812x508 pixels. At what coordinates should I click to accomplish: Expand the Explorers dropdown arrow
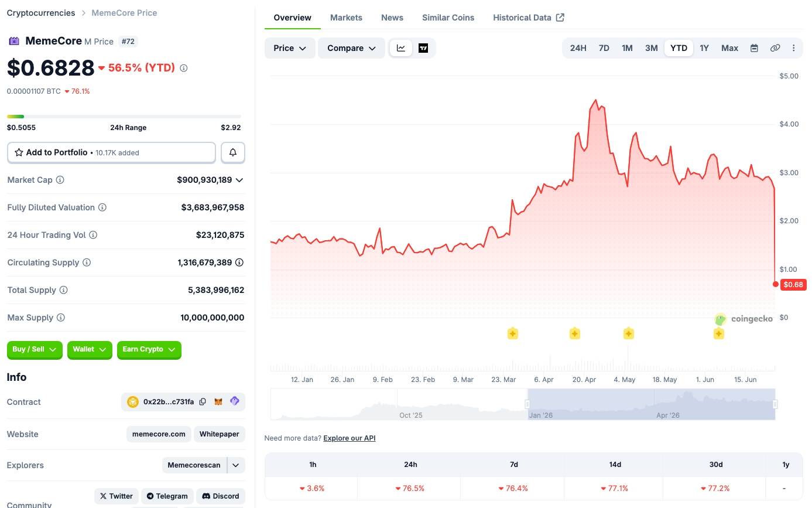click(x=236, y=465)
